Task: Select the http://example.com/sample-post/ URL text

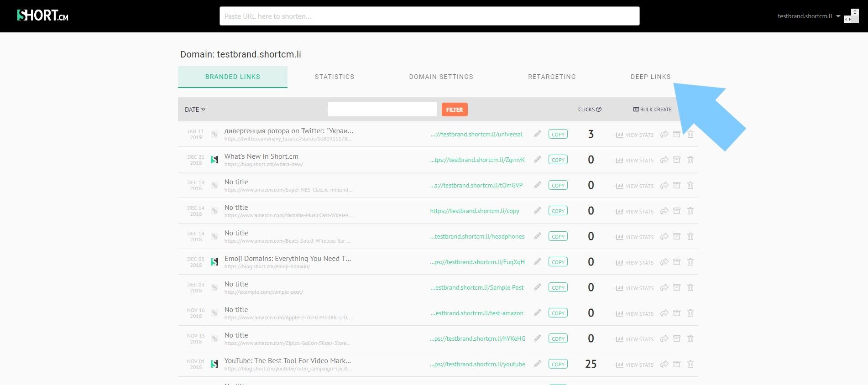Action: pyautogui.click(x=264, y=292)
